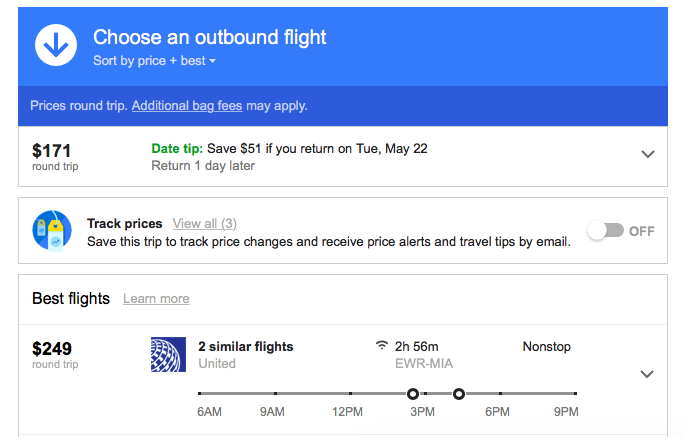684x437 pixels.
Task: Open the Additional bag fees link
Action: point(187,106)
